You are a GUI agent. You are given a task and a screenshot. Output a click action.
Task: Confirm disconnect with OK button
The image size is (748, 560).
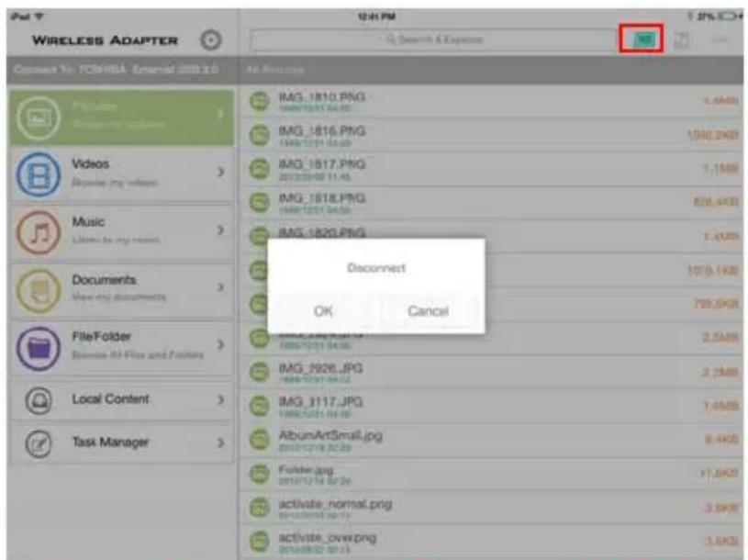coord(323,311)
